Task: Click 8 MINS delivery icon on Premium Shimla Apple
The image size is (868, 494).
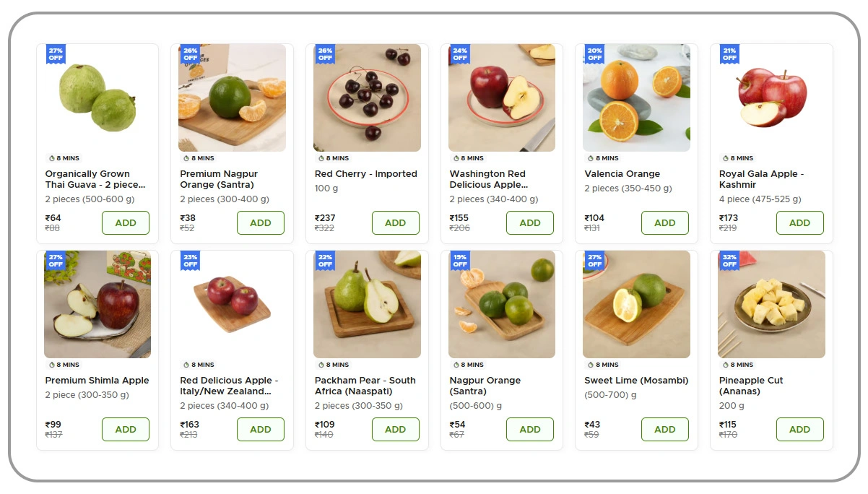Action: point(51,365)
